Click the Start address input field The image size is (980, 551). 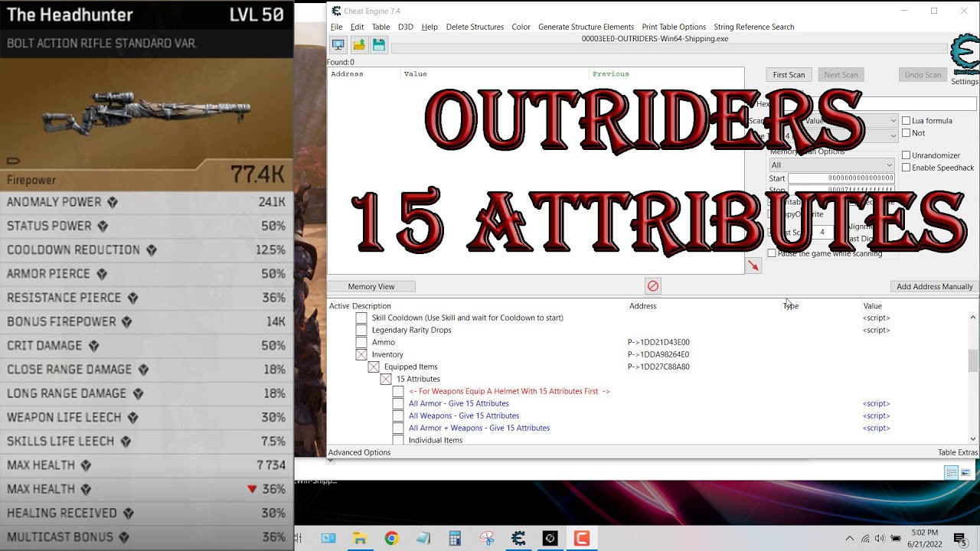point(841,178)
